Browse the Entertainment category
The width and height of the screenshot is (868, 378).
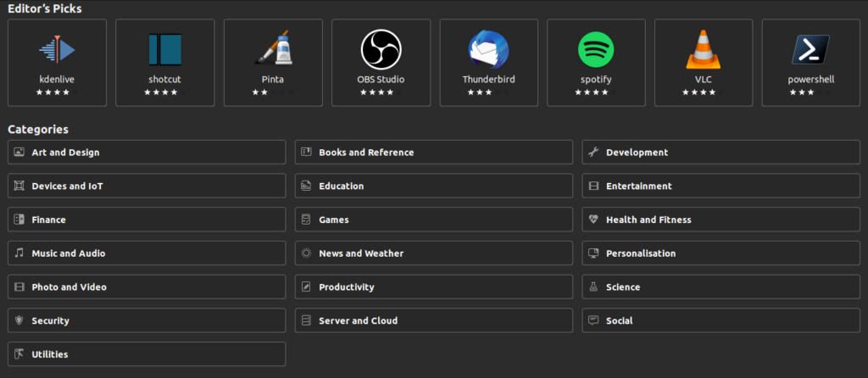pos(721,186)
